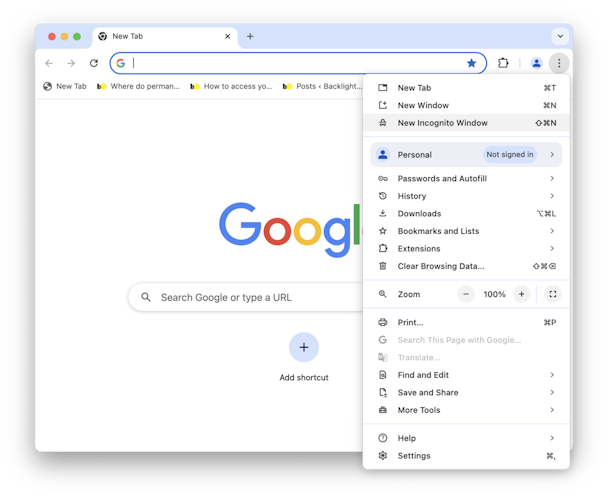
Task: Open Save and Share submenu
Action: 466,393
